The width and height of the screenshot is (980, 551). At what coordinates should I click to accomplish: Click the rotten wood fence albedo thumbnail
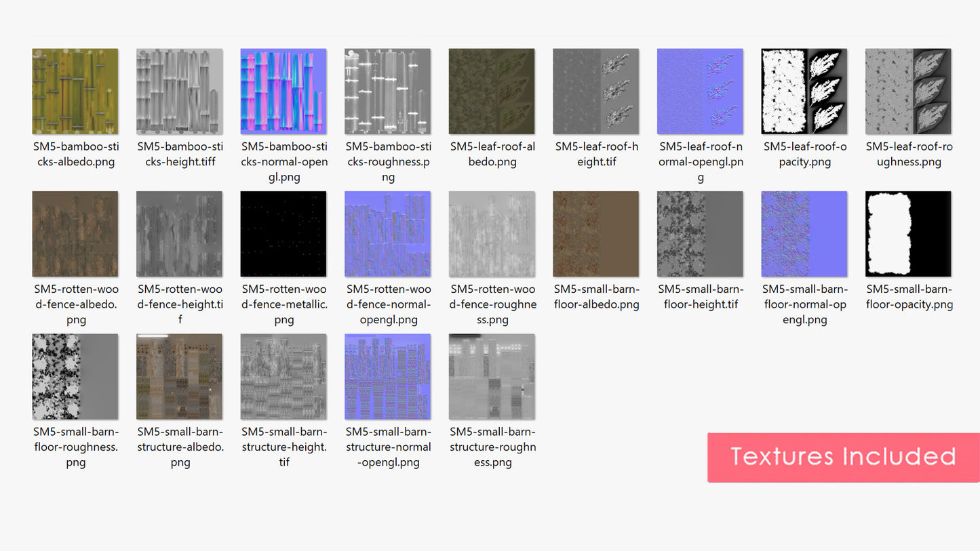75,234
